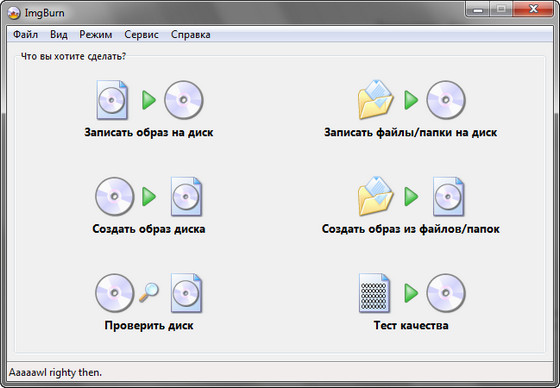Click the disc icon above Проверить диск
Image resolution: width=560 pixels, height=388 pixels.
click(x=115, y=293)
